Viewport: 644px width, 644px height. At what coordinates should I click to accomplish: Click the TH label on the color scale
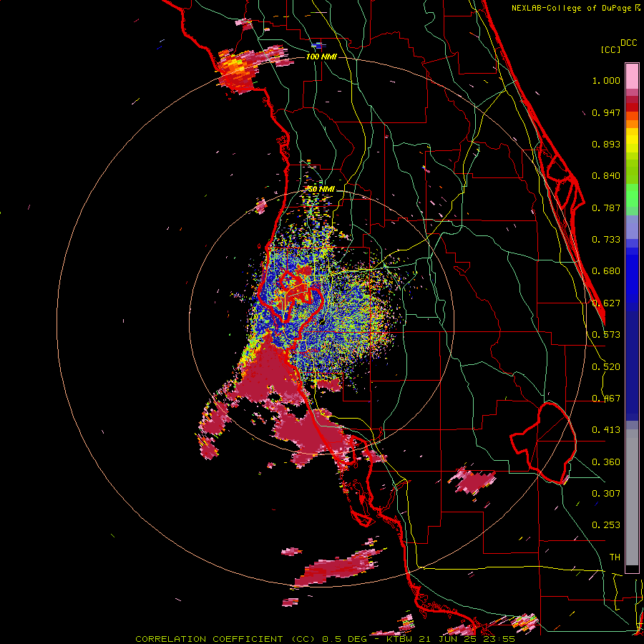coord(615,557)
